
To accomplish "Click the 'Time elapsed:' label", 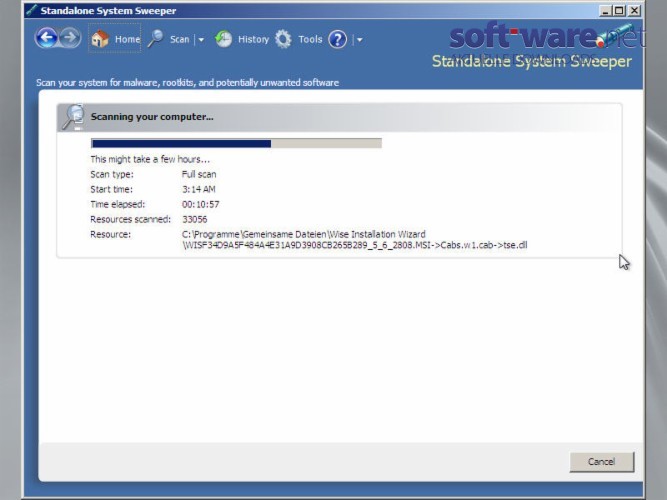I will tap(117, 204).
